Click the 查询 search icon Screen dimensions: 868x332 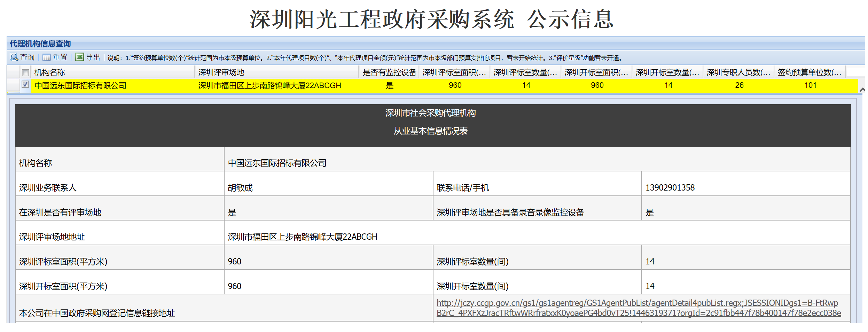pyautogui.click(x=14, y=57)
